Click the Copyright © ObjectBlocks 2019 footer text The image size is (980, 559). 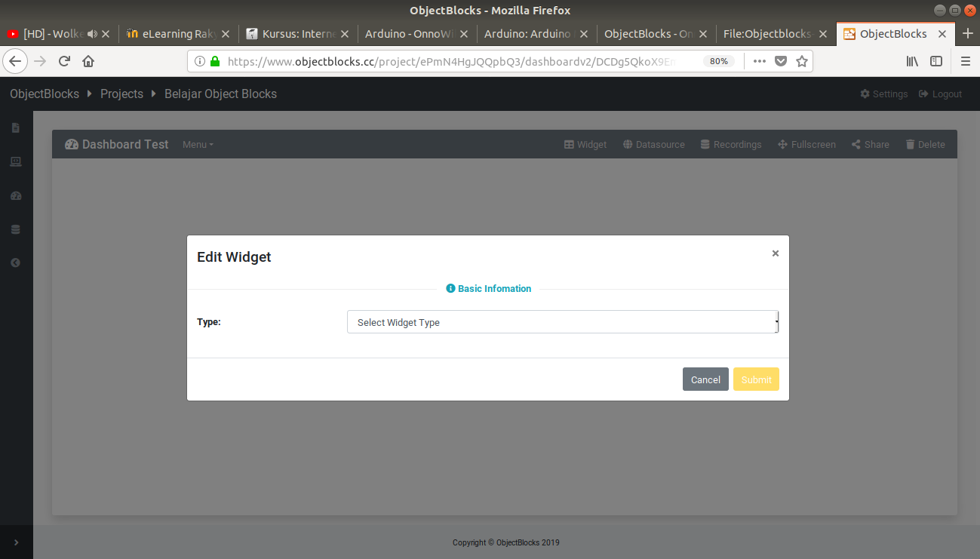506,542
